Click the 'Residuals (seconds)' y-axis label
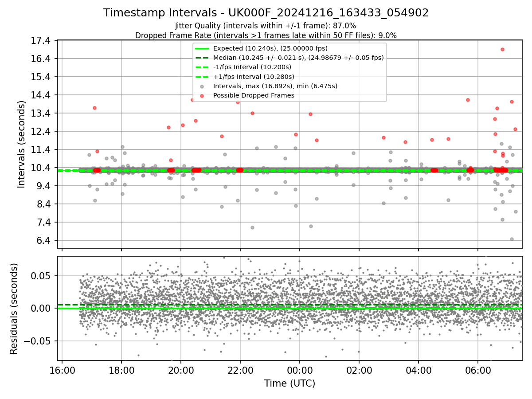The width and height of the screenshot is (532, 399). click(14, 309)
